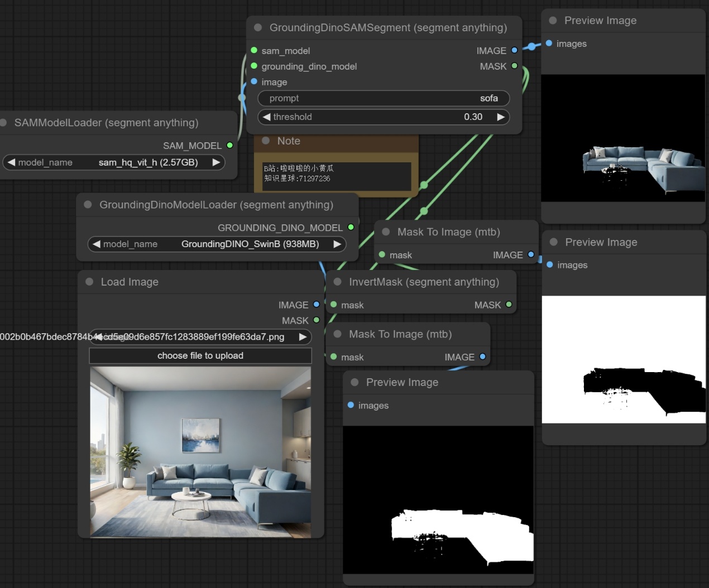Click choose file to upload button

200,355
